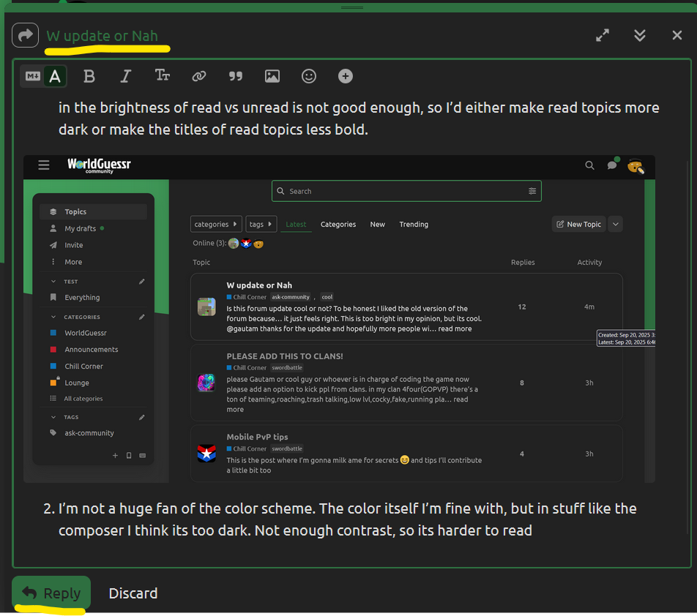697x616 pixels.
Task: Open the emoji picker
Action: 308,76
